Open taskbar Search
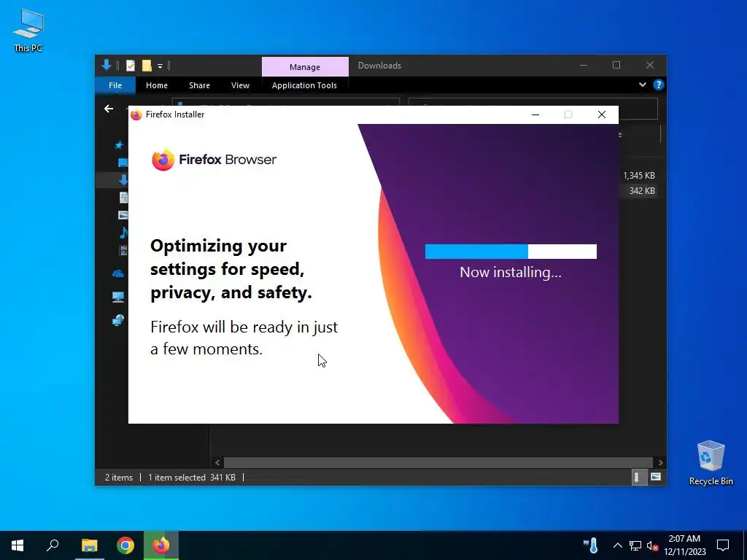The width and height of the screenshot is (747, 560). tap(53, 545)
